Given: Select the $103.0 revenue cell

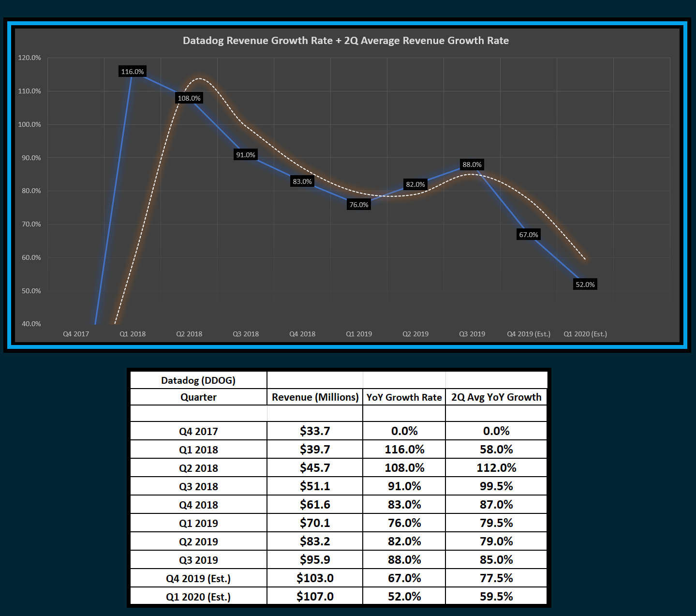Looking at the screenshot, I should pos(315,578).
